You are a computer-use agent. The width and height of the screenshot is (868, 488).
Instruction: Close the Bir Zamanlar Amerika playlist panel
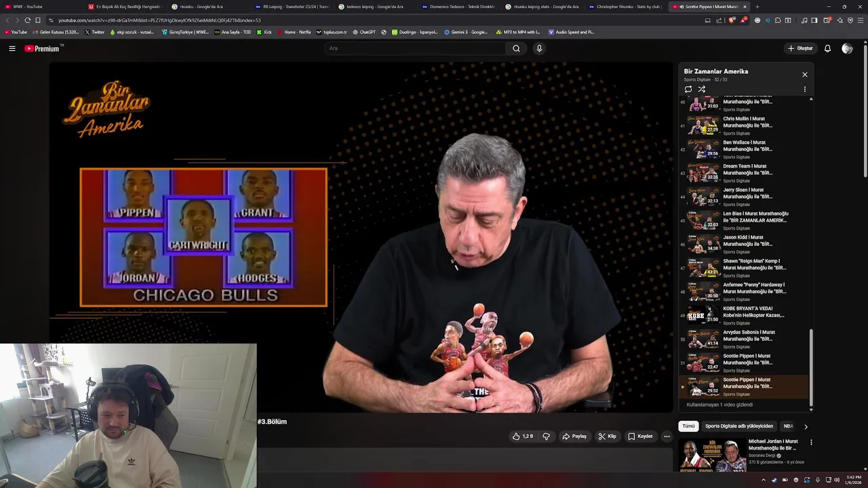pyautogui.click(x=805, y=75)
